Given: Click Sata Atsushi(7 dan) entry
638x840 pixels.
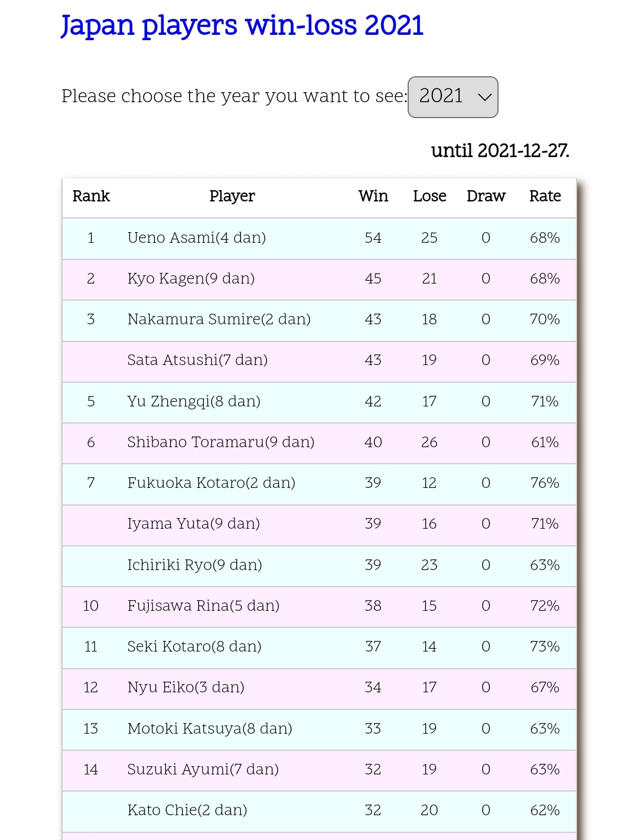Looking at the screenshot, I should point(197,360).
